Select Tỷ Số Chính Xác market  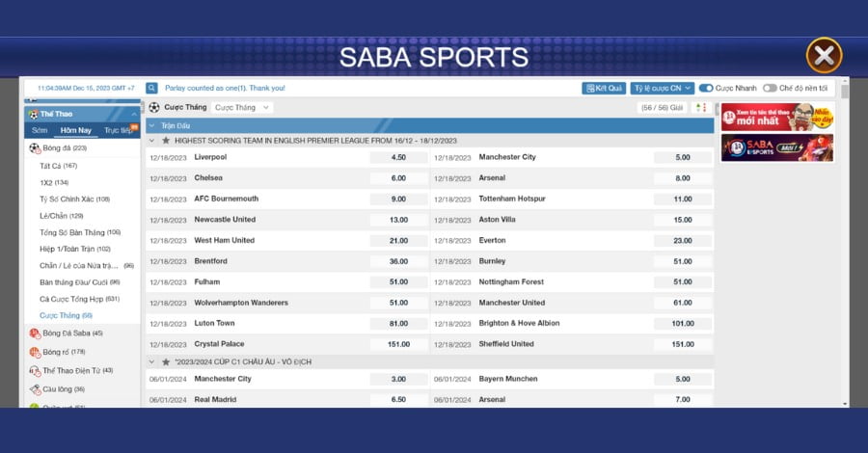point(74,200)
